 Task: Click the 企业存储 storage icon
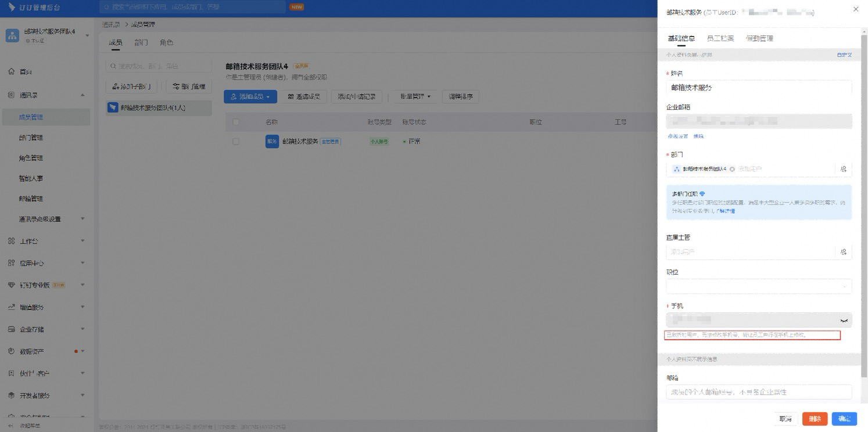[x=11, y=329]
